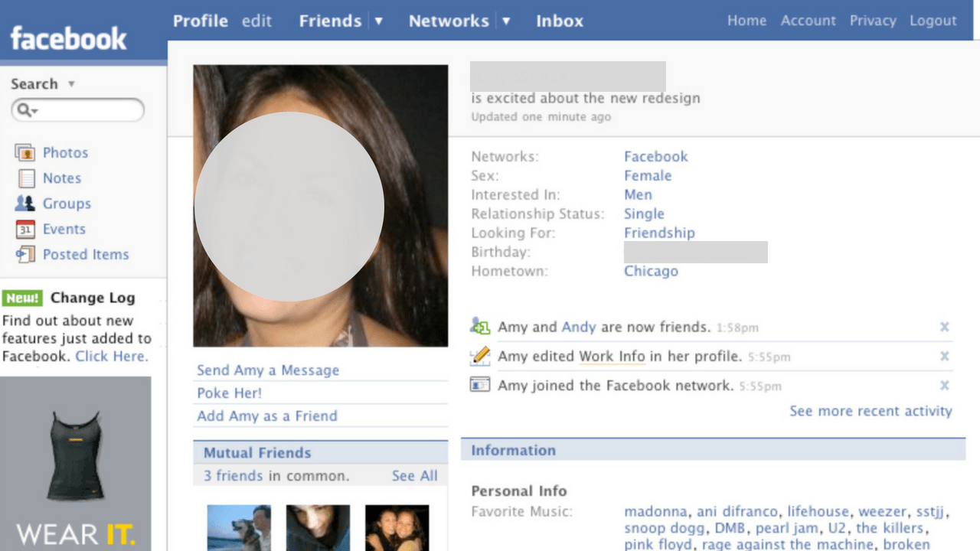Click the Wear It tank top ad

tap(75, 463)
